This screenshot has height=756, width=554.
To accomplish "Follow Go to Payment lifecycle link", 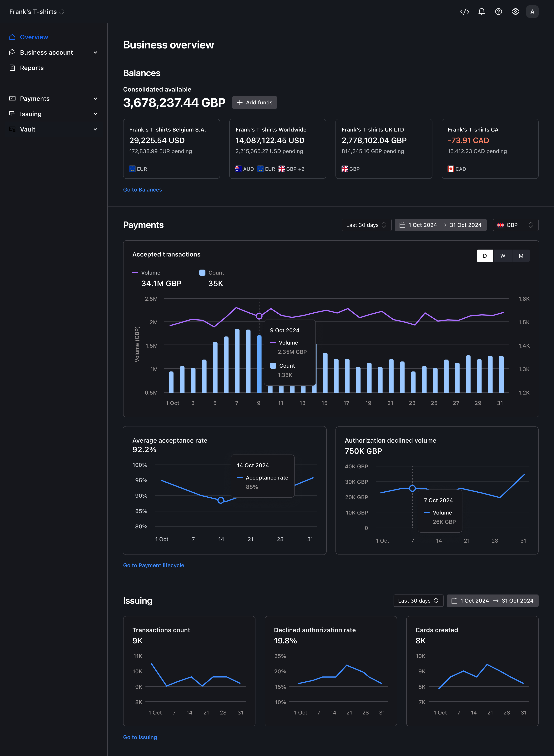I will (x=154, y=565).
